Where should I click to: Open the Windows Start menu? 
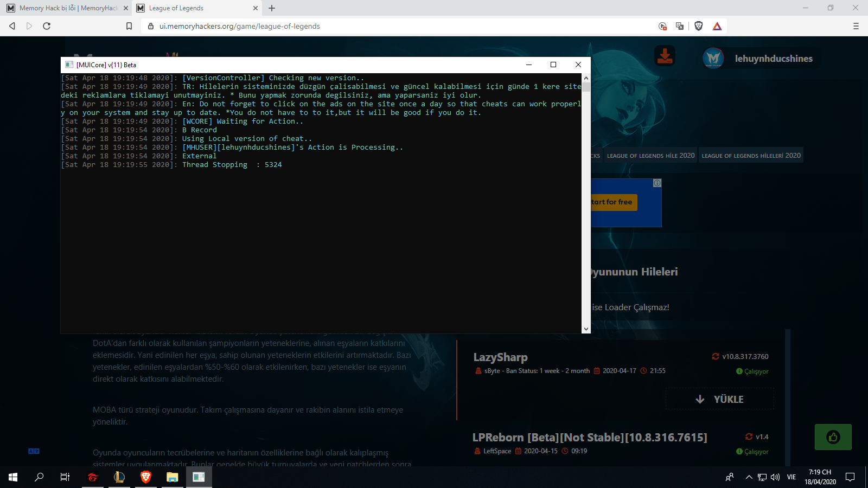click(x=13, y=477)
